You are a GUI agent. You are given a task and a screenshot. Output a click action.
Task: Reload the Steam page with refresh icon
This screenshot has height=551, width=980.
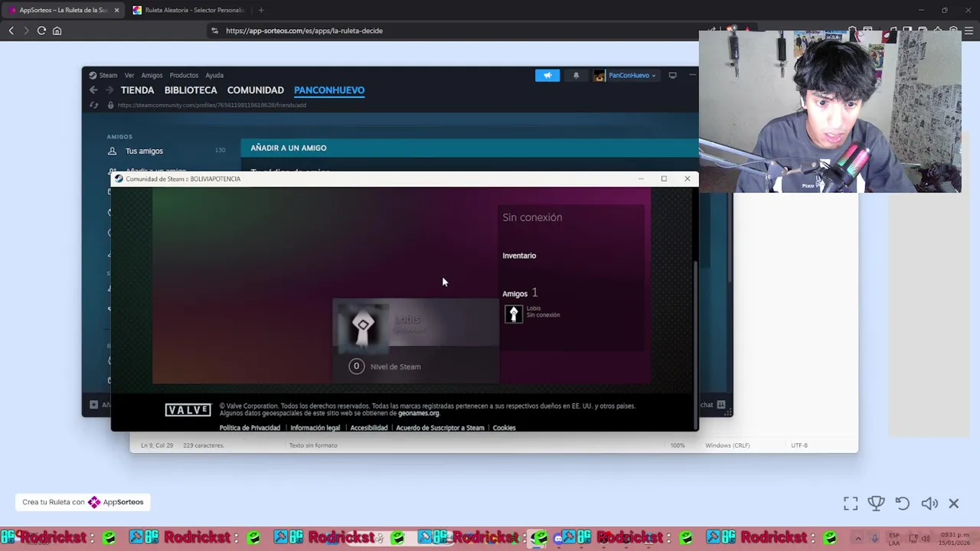point(93,105)
